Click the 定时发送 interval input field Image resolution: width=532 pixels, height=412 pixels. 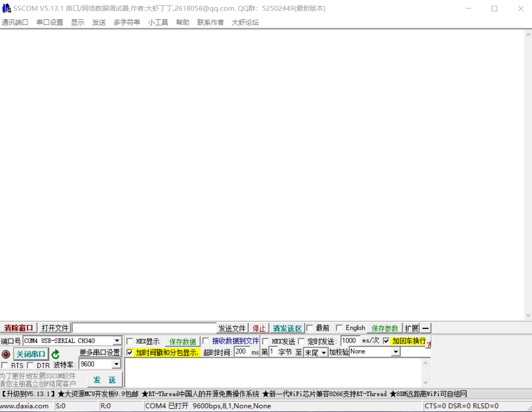350,340
